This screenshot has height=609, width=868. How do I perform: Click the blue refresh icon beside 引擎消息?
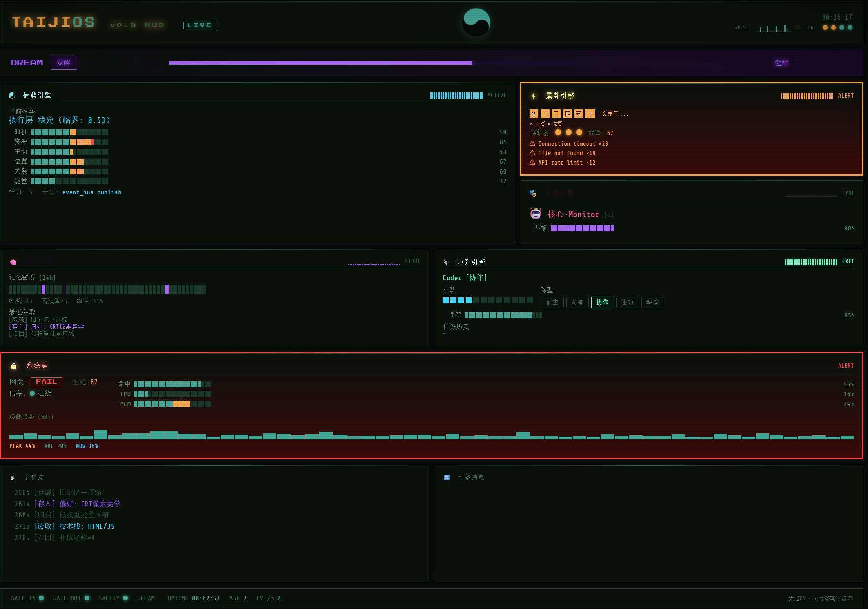pos(447,477)
